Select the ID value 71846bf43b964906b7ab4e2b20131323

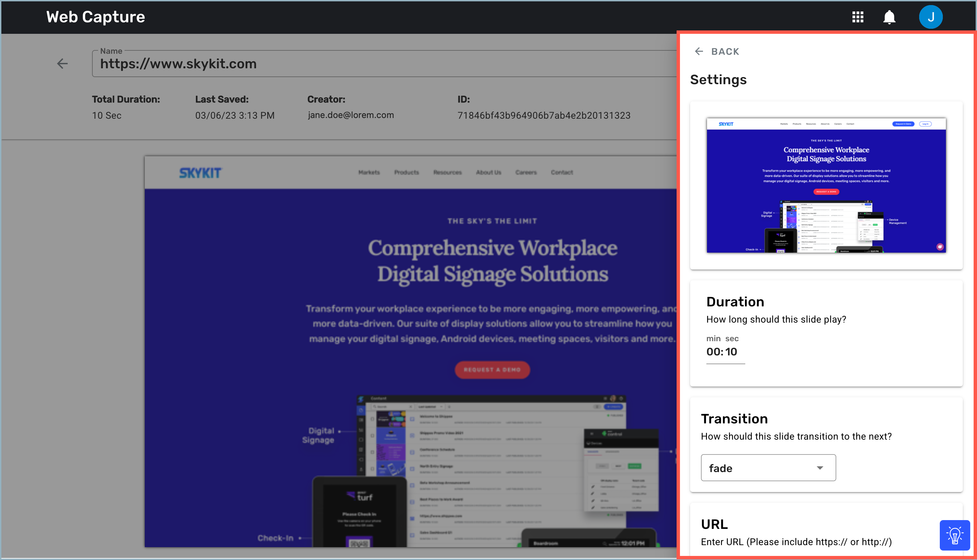pyautogui.click(x=544, y=115)
